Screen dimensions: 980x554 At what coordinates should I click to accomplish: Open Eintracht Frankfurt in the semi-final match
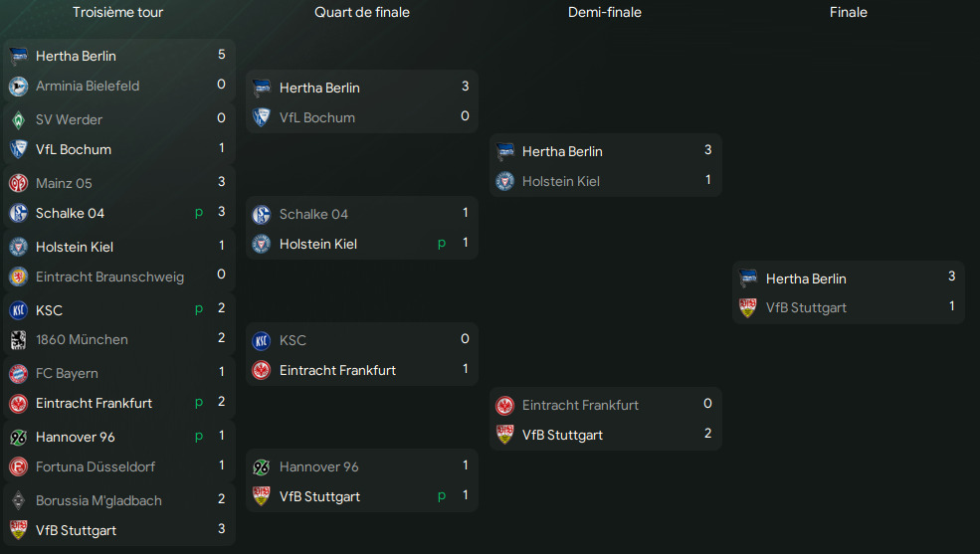(581, 405)
